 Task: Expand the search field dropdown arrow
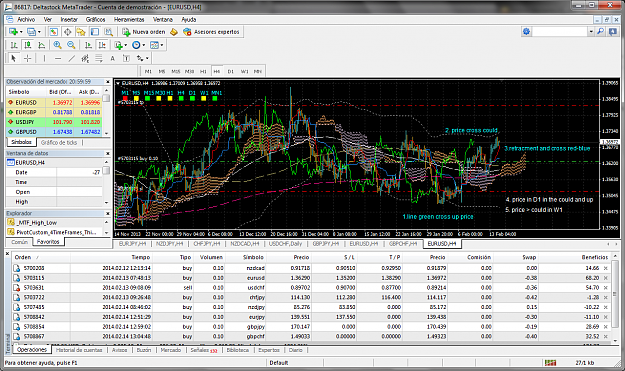[591, 31]
